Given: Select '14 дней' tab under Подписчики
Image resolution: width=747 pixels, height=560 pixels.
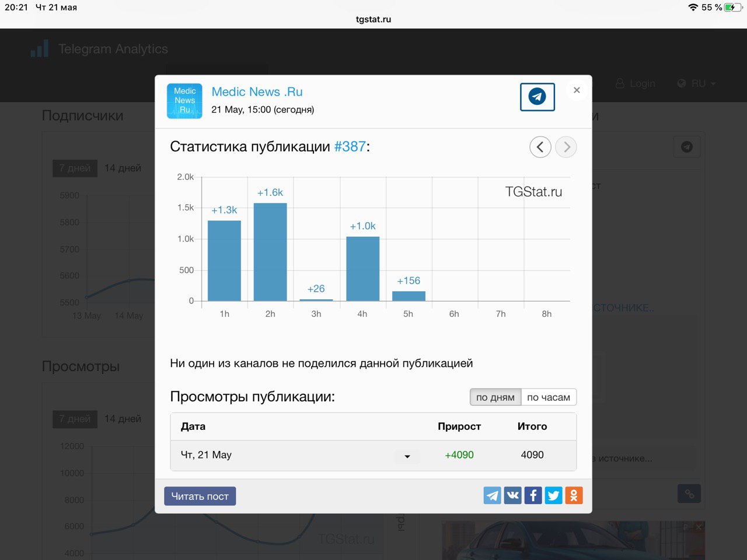Looking at the screenshot, I should coord(123,168).
